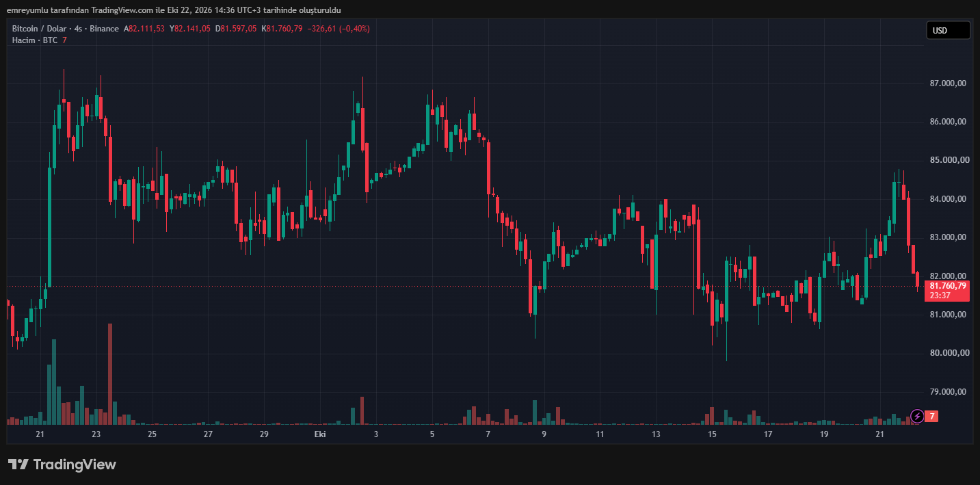
Task: Click the 27 date label on time axis
Action: 208,434
